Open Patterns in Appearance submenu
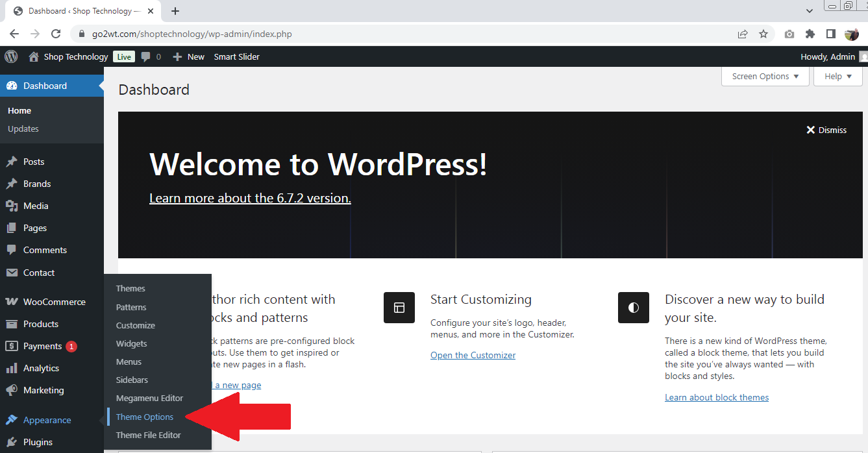The image size is (868, 453). click(131, 307)
